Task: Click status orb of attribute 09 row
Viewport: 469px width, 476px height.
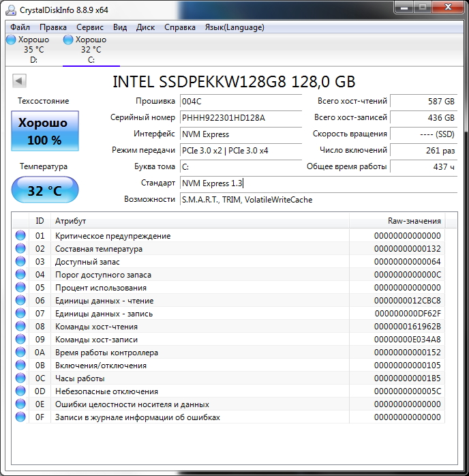Action: (x=20, y=339)
